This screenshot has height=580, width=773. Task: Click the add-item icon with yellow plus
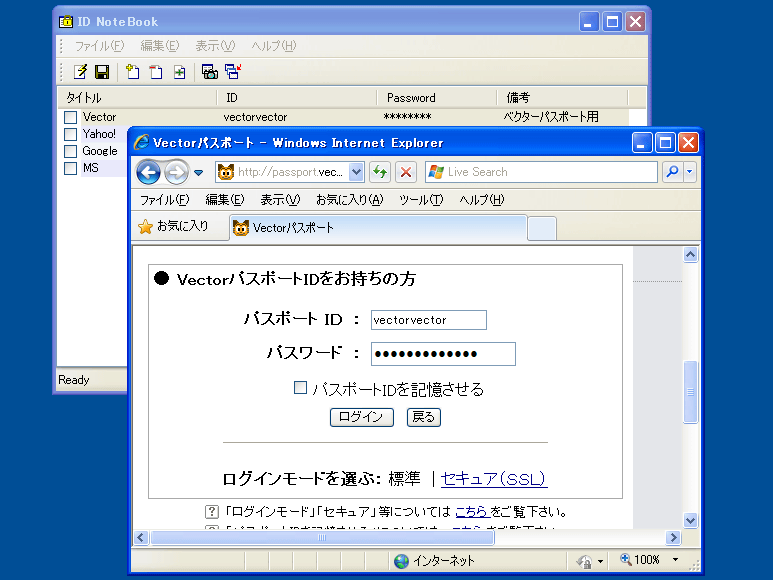click(x=133, y=72)
